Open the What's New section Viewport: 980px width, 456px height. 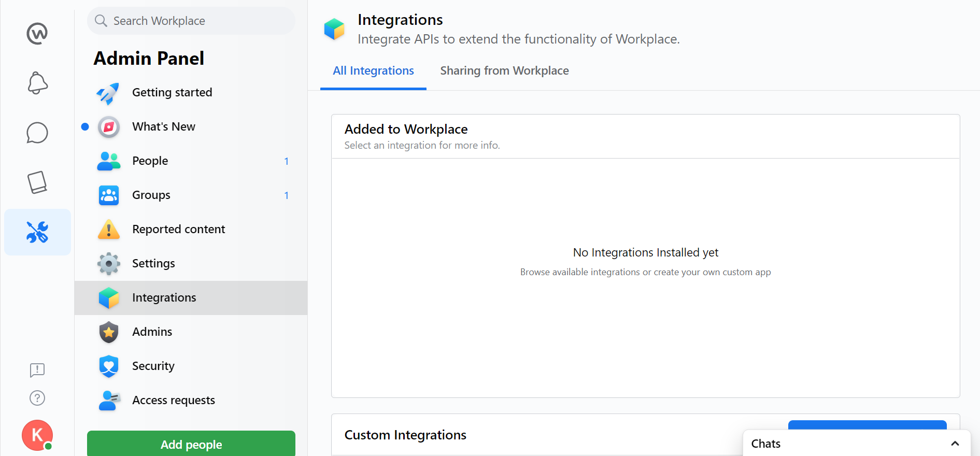[x=191, y=127]
